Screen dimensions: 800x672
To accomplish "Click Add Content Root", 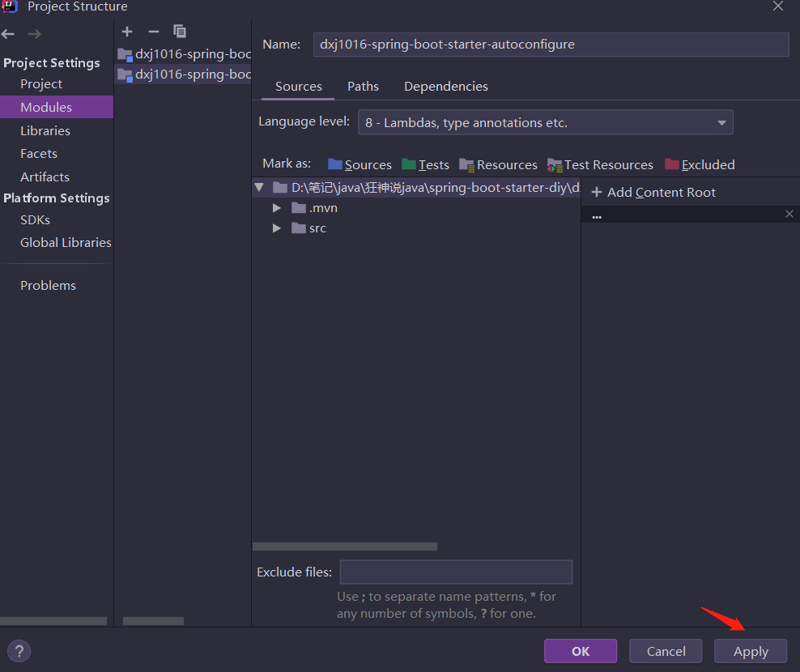I will pos(653,193).
